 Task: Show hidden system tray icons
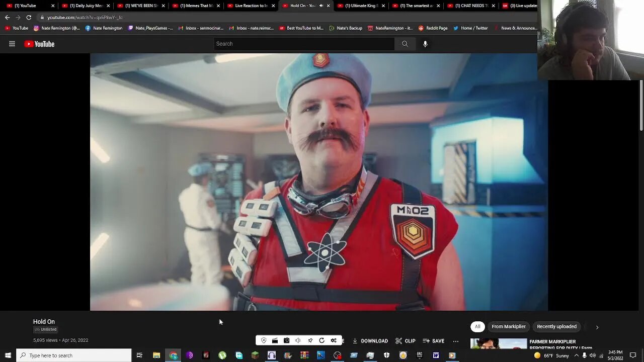coord(577,355)
